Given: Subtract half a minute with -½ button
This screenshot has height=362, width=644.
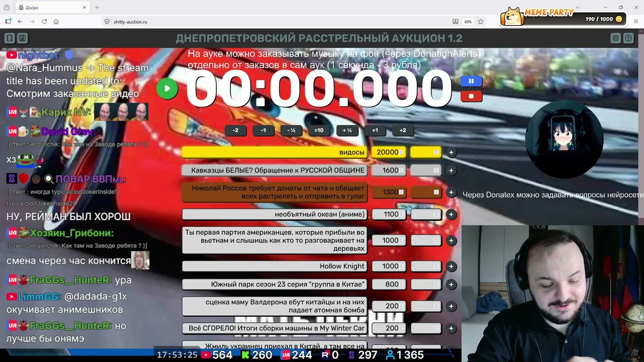Looking at the screenshot, I should coord(291,130).
